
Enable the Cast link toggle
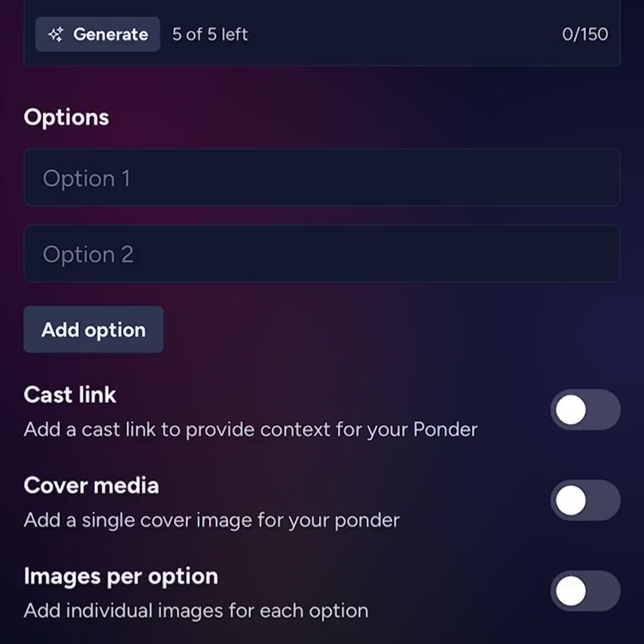[x=585, y=410]
